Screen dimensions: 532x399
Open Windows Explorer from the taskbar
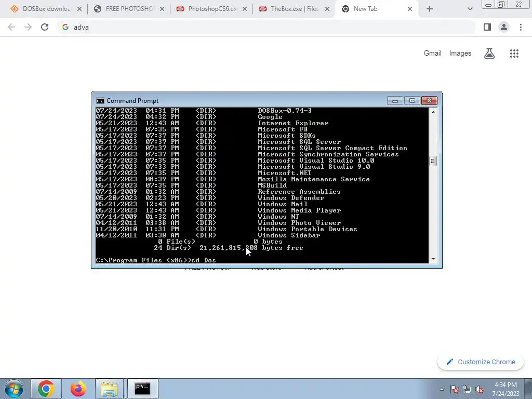(x=109, y=389)
